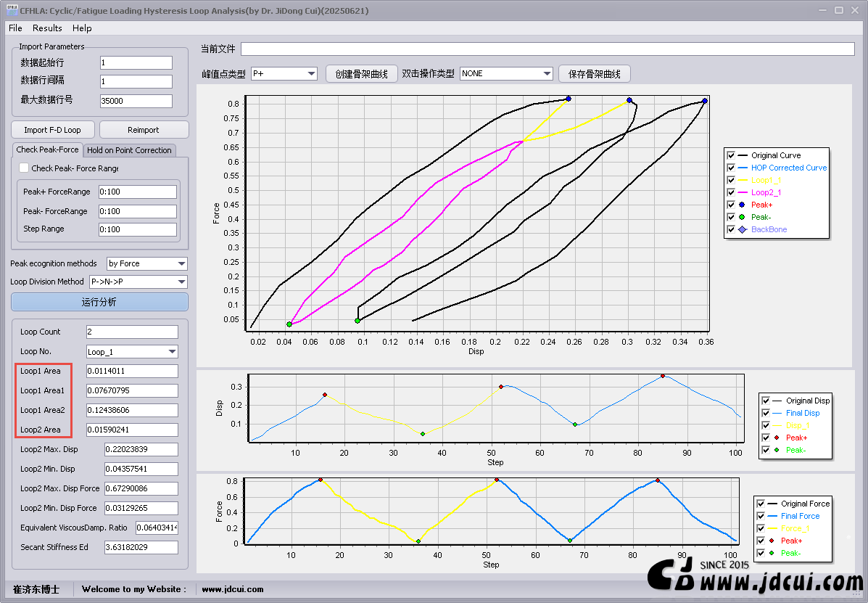Toggle HOP Corrected Curve visibility checkbox
This screenshot has height=603, width=868.
pos(731,168)
